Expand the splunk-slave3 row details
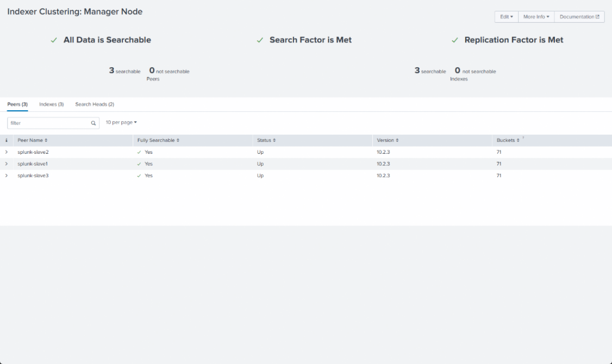The image size is (612, 364). click(6, 175)
